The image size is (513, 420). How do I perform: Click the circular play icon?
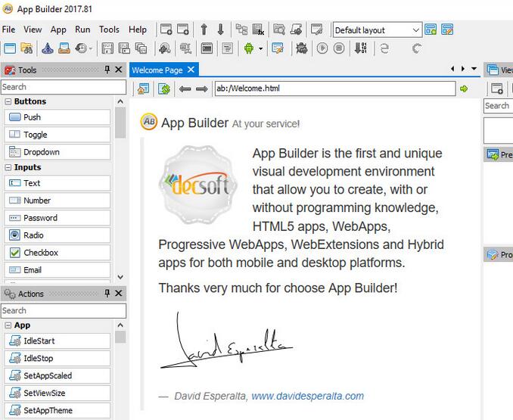click(x=322, y=48)
